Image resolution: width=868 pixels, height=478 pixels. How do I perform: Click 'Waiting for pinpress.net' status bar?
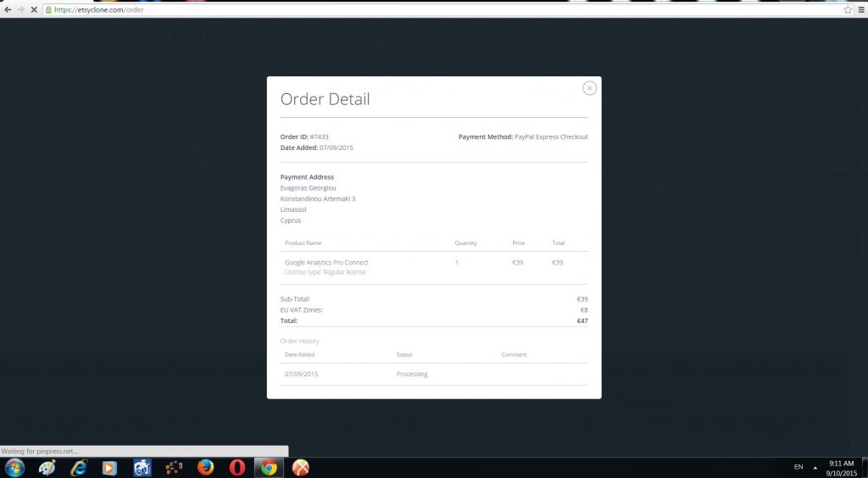[144, 452]
